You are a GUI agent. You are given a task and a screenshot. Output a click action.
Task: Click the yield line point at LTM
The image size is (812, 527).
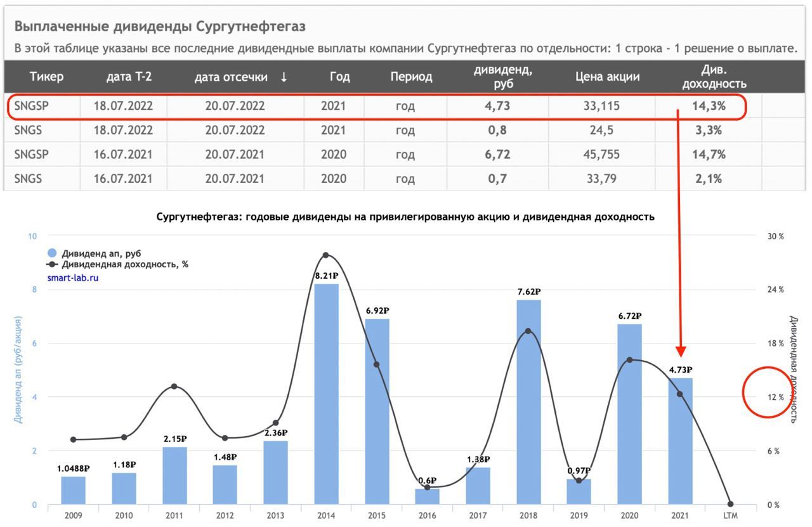click(x=731, y=504)
